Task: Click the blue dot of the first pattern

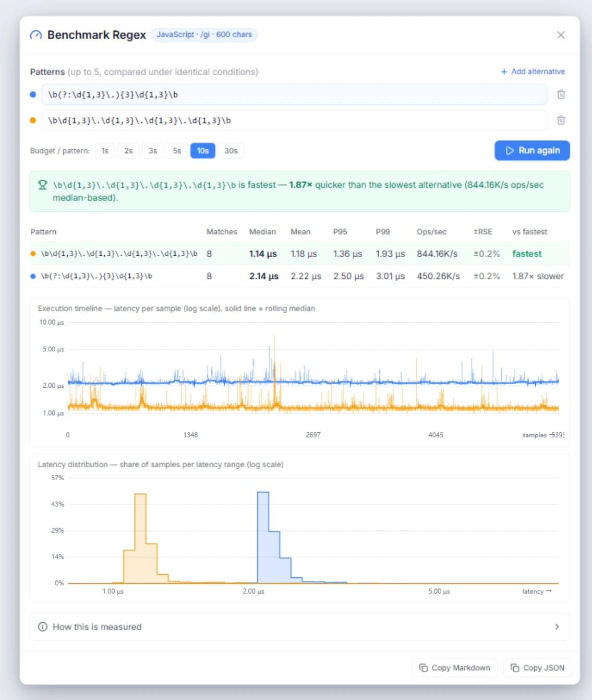Action: point(33,94)
